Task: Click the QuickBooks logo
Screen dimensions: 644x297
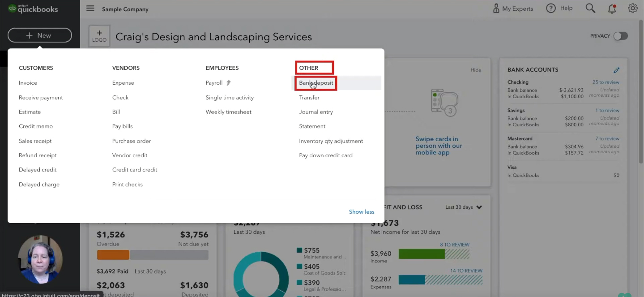Action: (33, 9)
